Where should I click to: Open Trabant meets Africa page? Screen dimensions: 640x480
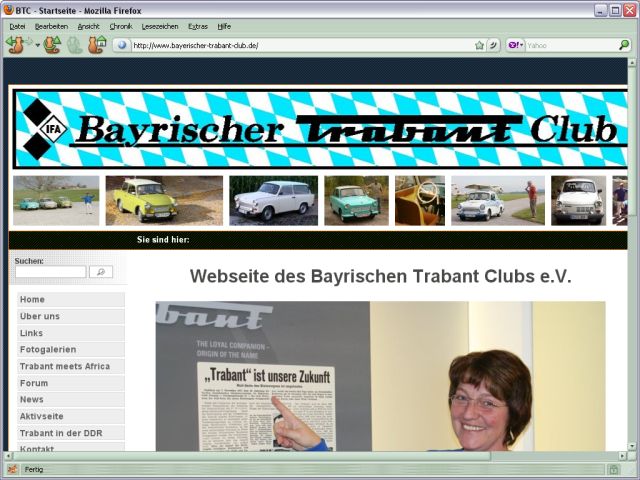coord(71,366)
